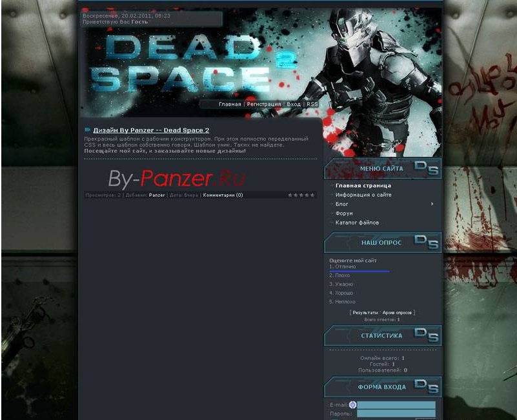Open the Главная navigation item
This screenshot has height=420, width=517.
pos(228,103)
